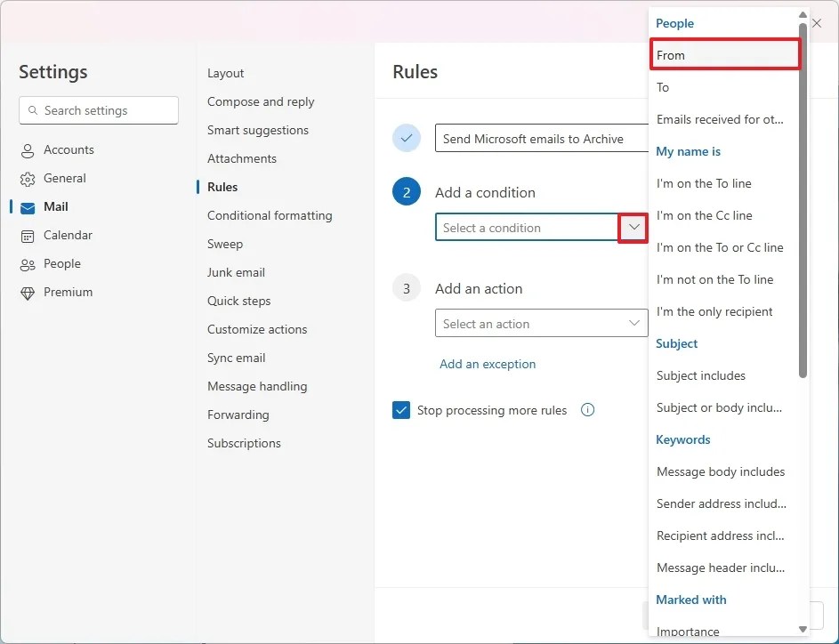Toggle the blue checkmark on step one
Image resolution: width=839 pixels, height=644 pixels.
(x=407, y=138)
